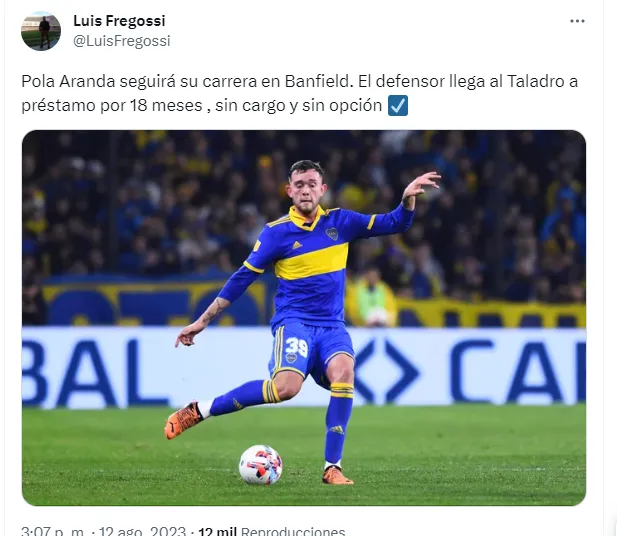
Task: Click the number 39 on player's shorts
Action: [296, 346]
